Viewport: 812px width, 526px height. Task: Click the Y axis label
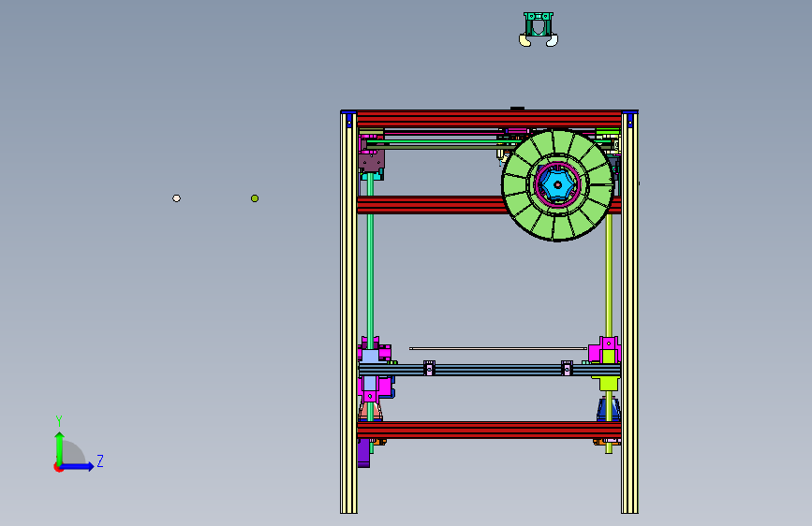59,421
